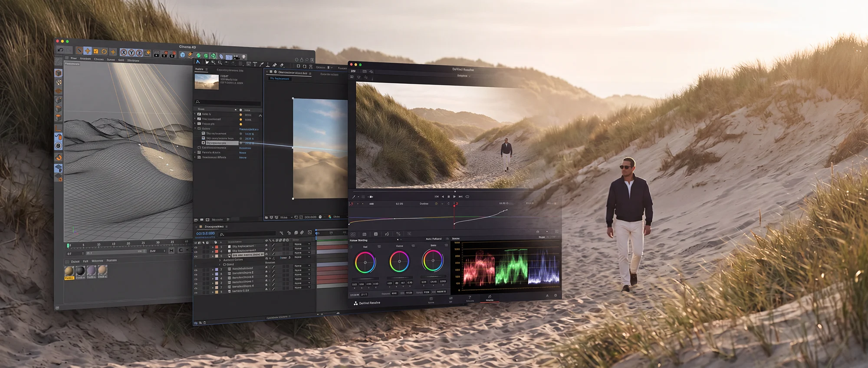Switch to the active red-underlined page tab in DaVinci
The width and height of the screenshot is (868, 368).
click(490, 298)
